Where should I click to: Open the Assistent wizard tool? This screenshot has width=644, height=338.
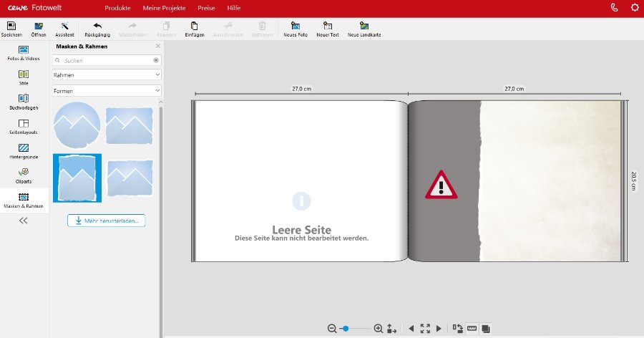(x=64, y=26)
